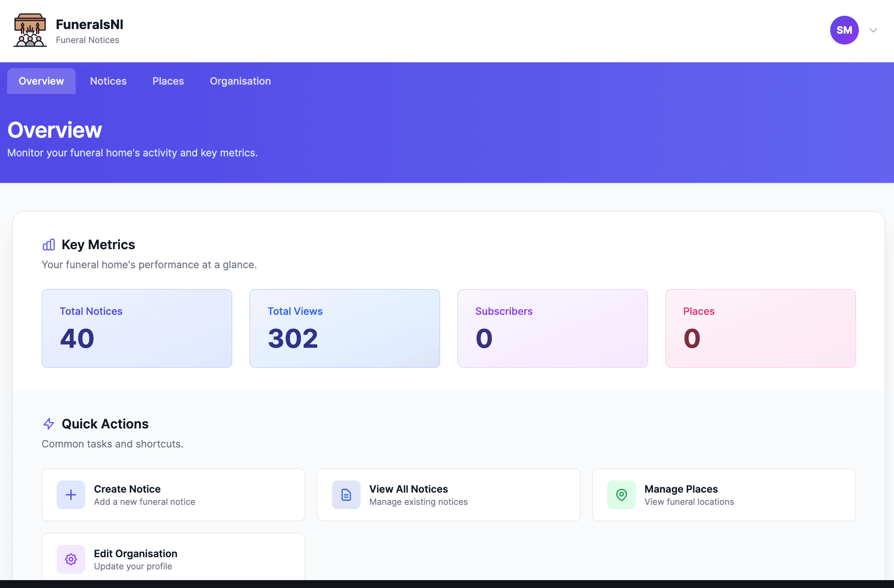Click View All Notices to manage notices
The width and height of the screenshot is (894, 588).
(x=448, y=495)
